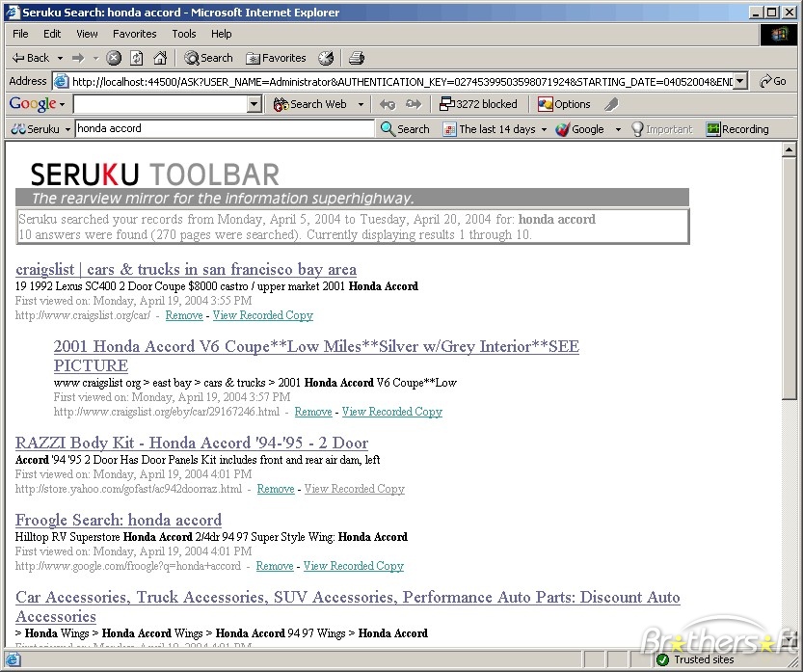Click Search Web on Google toolbar
This screenshot has height=672, width=803.
coord(310,104)
